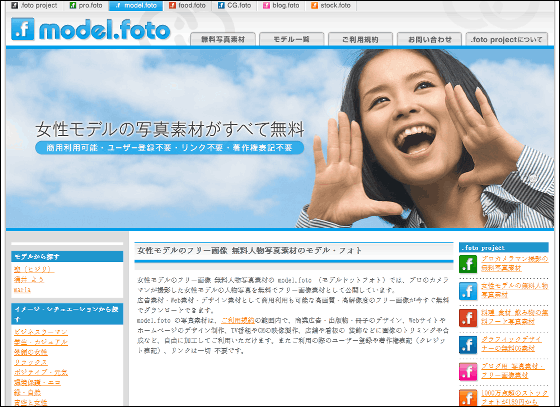Click the イメージ・シチュエーションから探す sidebar header
Viewport: 560px width, 407px height.
coord(67,314)
